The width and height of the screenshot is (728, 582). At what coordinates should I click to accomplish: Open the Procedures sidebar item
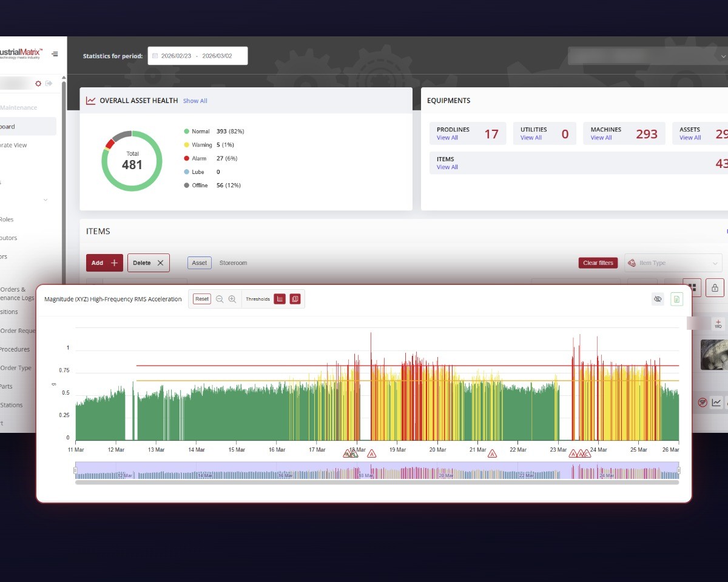point(15,349)
